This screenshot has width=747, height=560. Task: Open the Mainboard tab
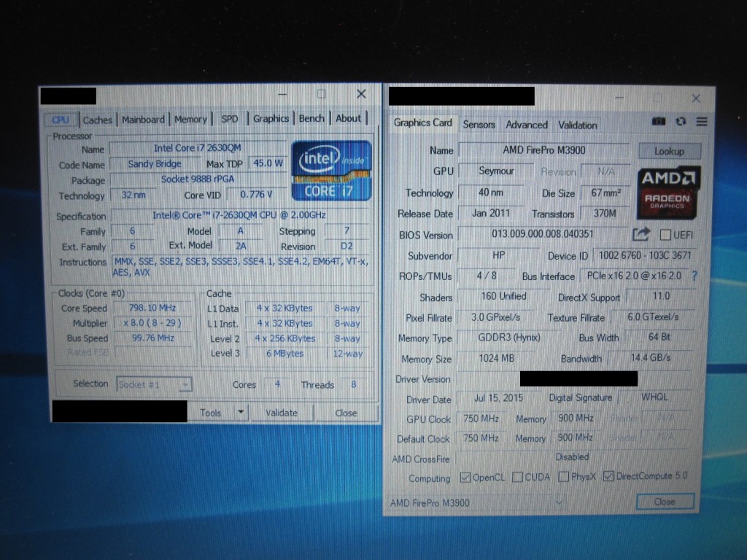point(143,120)
